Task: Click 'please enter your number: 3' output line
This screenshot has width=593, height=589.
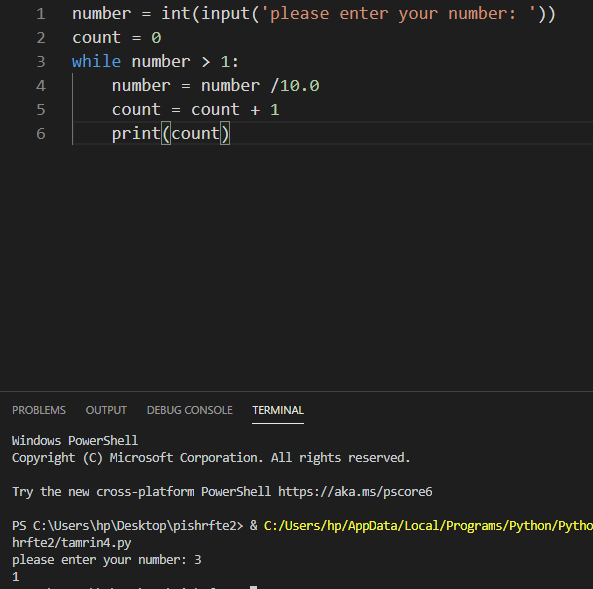Action: [x=107, y=560]
